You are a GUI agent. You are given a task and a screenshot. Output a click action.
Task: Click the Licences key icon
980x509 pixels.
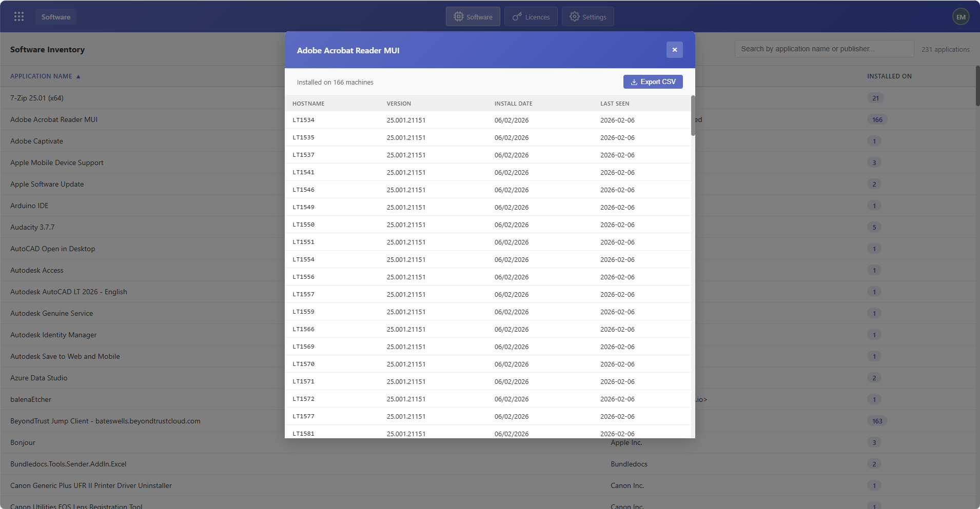pyautogui.click(x=517, y=17)
